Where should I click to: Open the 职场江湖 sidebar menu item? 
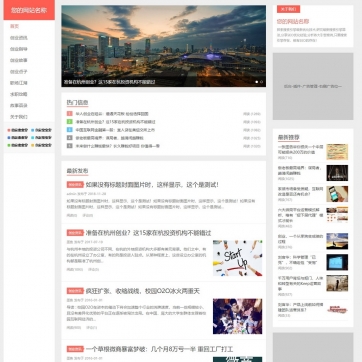coord(19,83)
